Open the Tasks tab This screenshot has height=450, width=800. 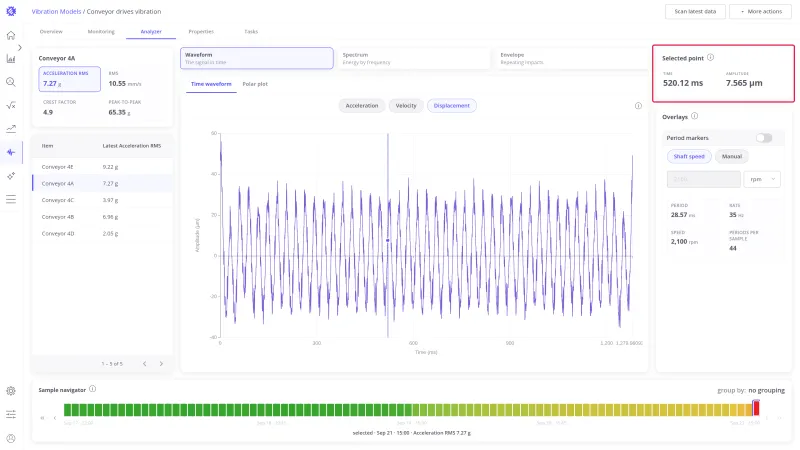click(251, 32)
